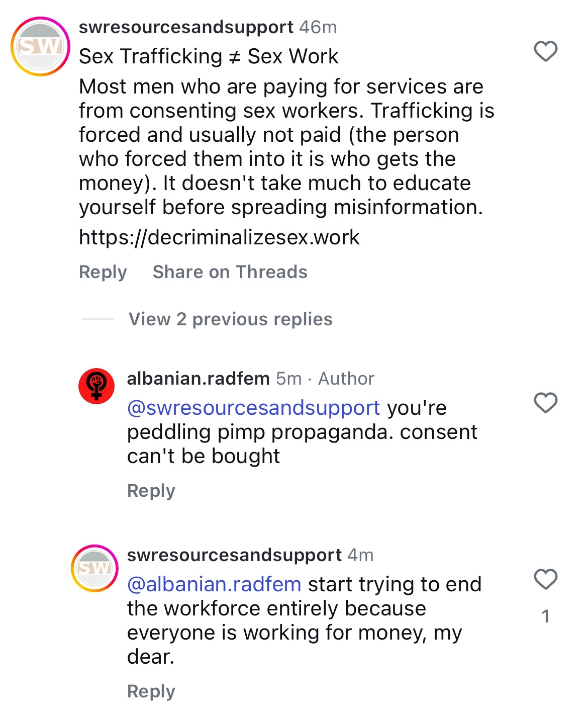Open swresourcesandsupport avatar on top comment
The height and width of the screenshot is (716, 588).
coord(40,46)
